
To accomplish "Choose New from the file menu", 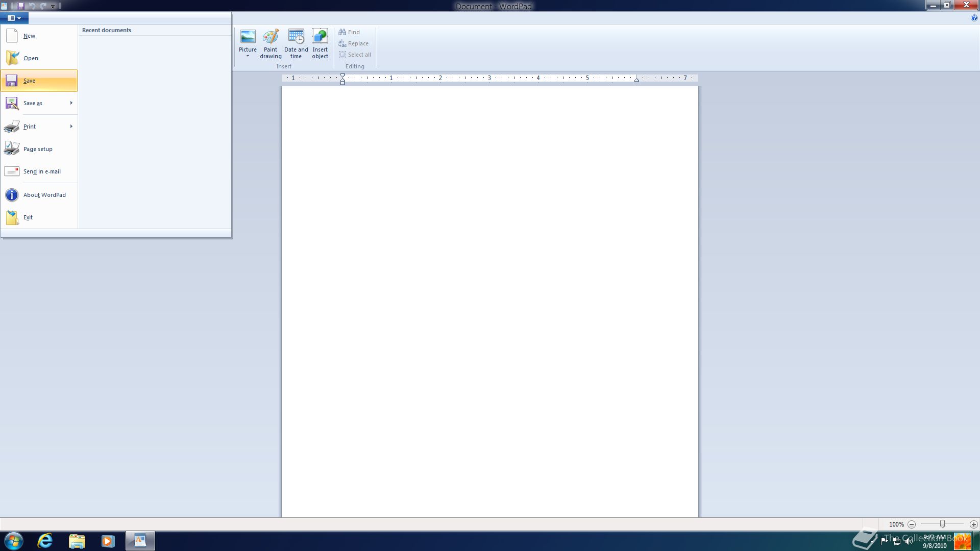I will pos(29,36).
